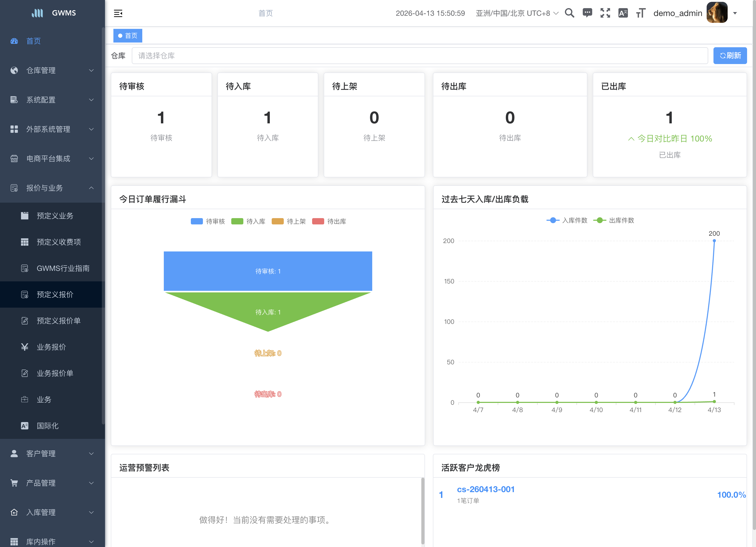Open the GWMS行业指南 submenu item
The width and height of the screenshot is (756, 547).
pyautogui.click(x=52, y=268)
